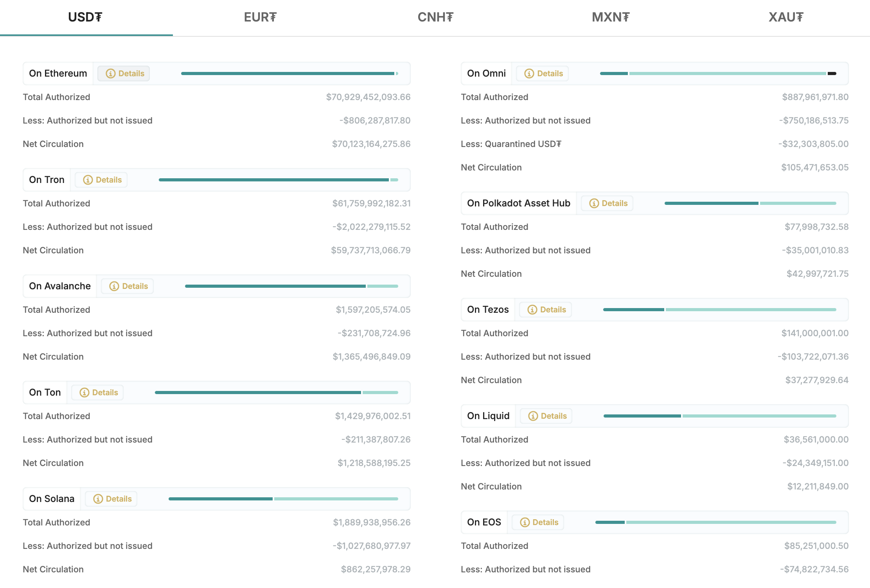
Task: Click the info icon next to On Ton
Action: [84, 393]
